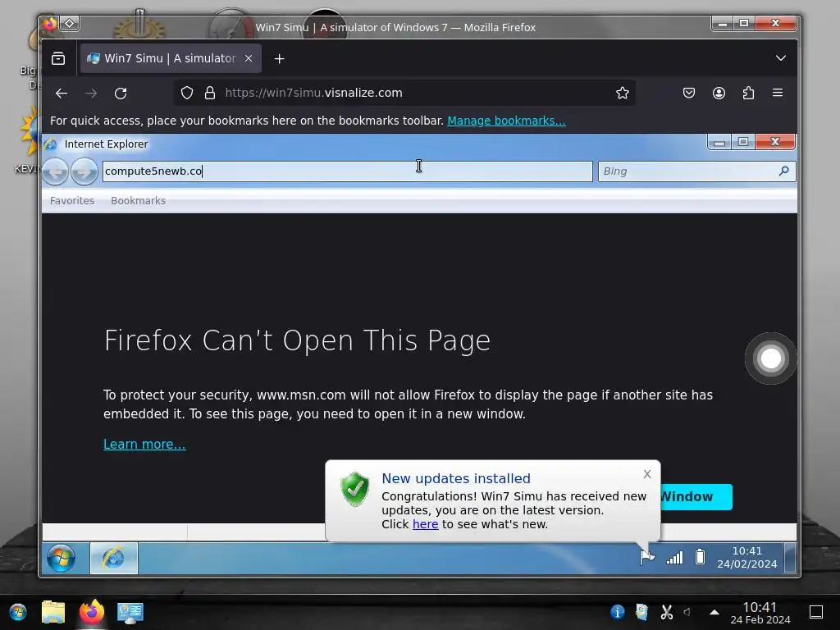This screenshot has width=840, height=630.
Task: Click green shield update icon
Action: 354,489
